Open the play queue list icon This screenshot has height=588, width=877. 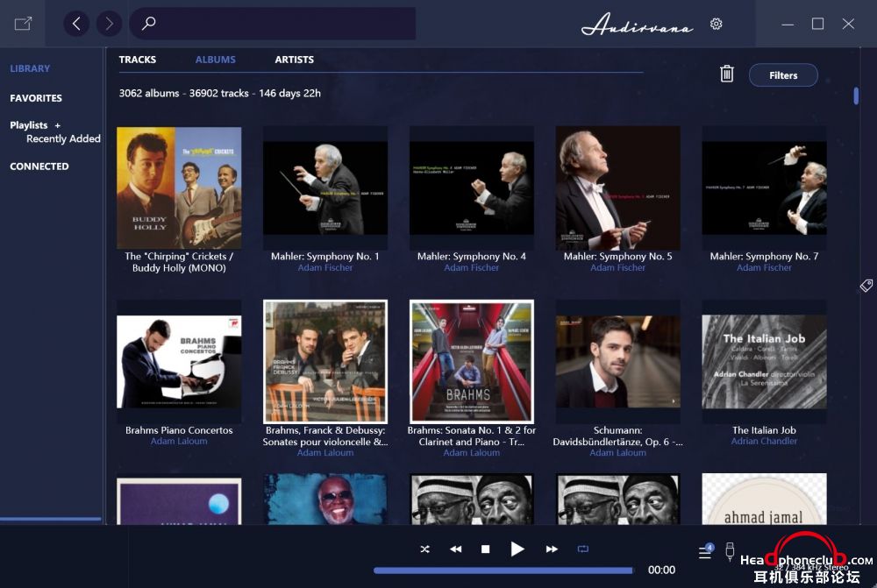[706, 551]
